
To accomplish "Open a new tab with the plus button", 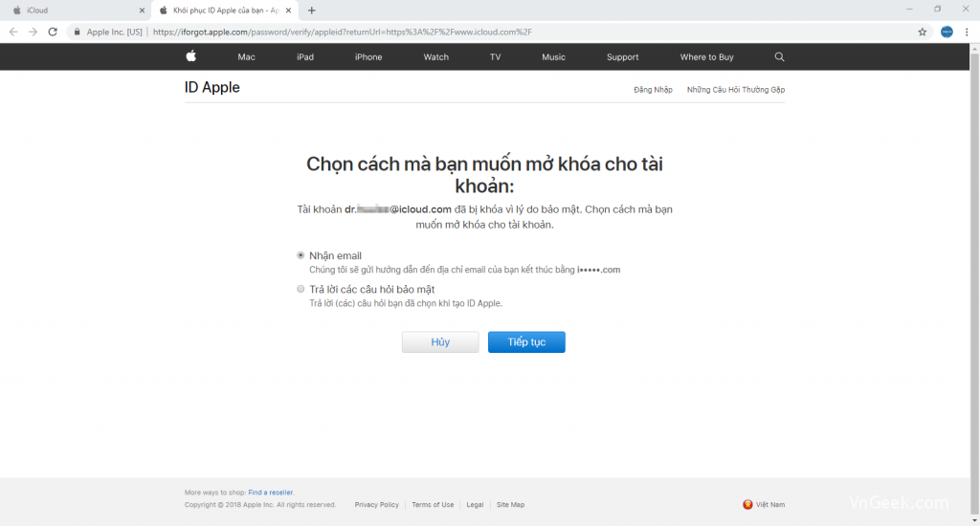I will (311, 10).
